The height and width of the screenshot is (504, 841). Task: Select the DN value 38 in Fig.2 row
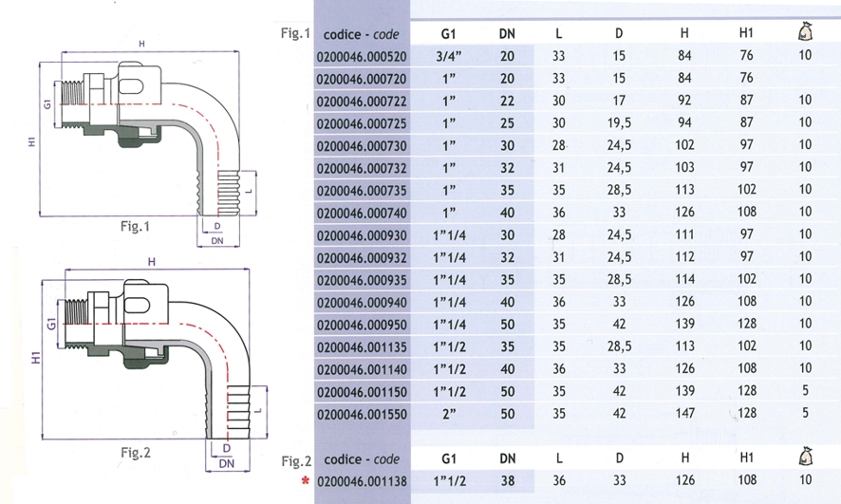(508, 481)
